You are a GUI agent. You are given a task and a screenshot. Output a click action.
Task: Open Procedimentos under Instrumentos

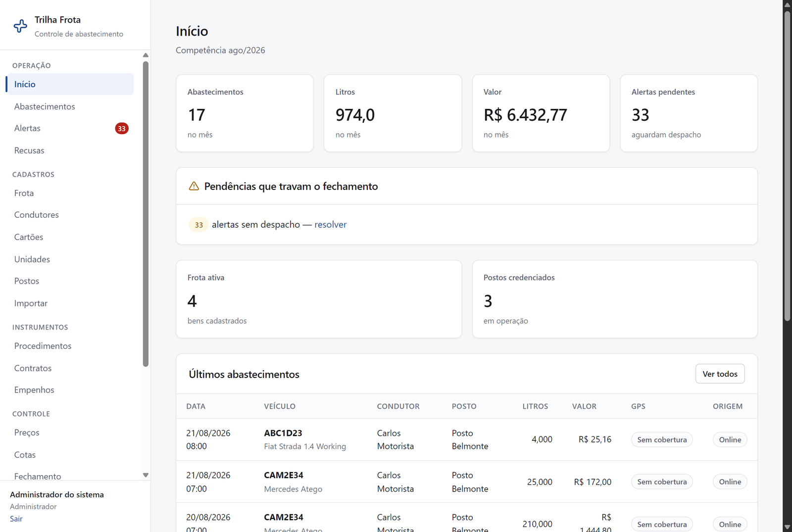(70, 346)
